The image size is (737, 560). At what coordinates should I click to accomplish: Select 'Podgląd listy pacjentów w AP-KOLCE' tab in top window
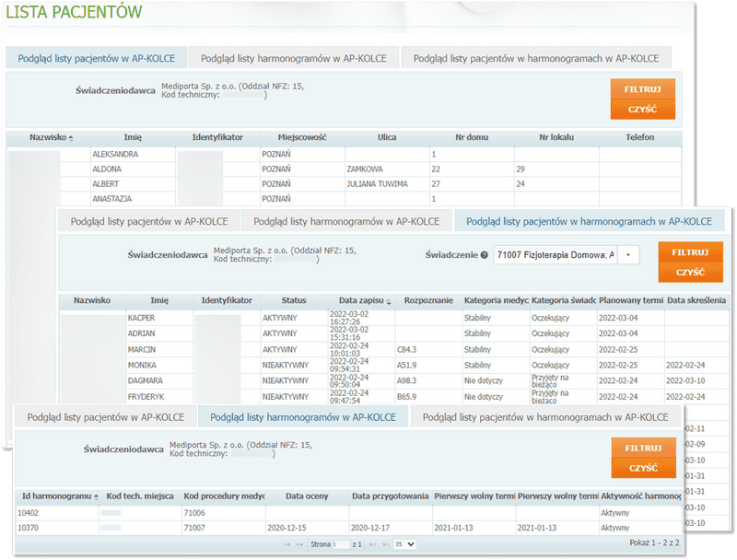click(x=97, y=58)
